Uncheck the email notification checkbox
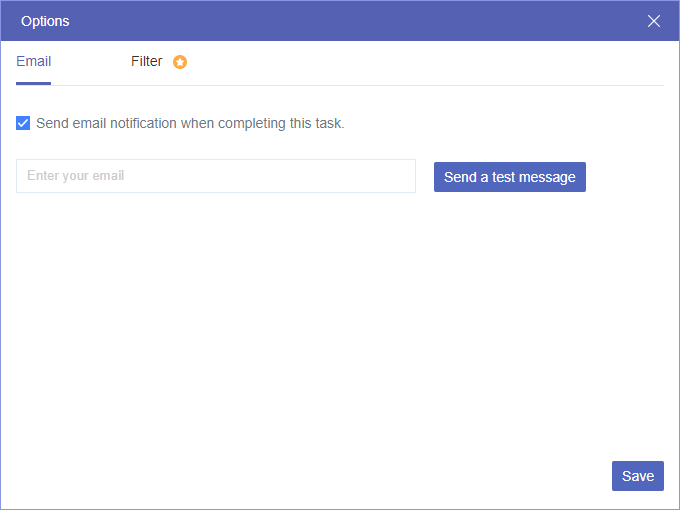Image resolution: width=680 pixels, height=510 pixels. coord(23,124)
